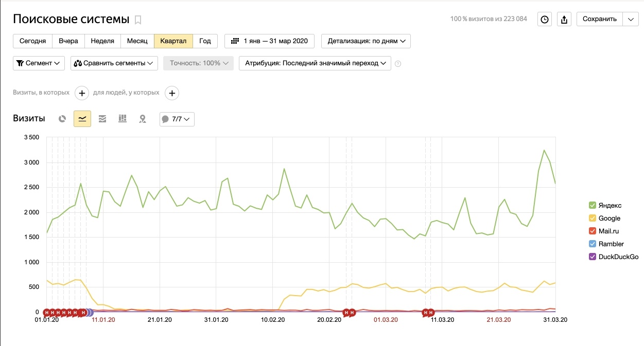This screenshot has width=644, height=346.
Task: Toggle the Mail.ru legend checkbox
Action: coord(593,231)
